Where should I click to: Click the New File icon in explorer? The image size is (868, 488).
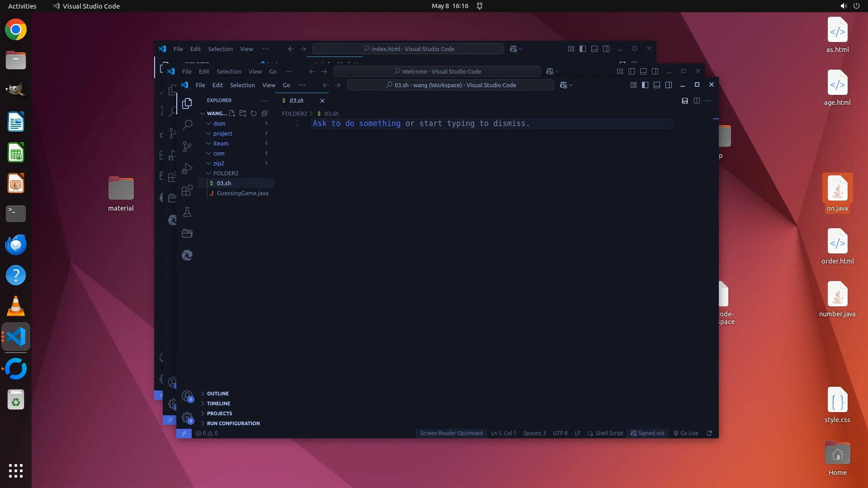[232, 113]
